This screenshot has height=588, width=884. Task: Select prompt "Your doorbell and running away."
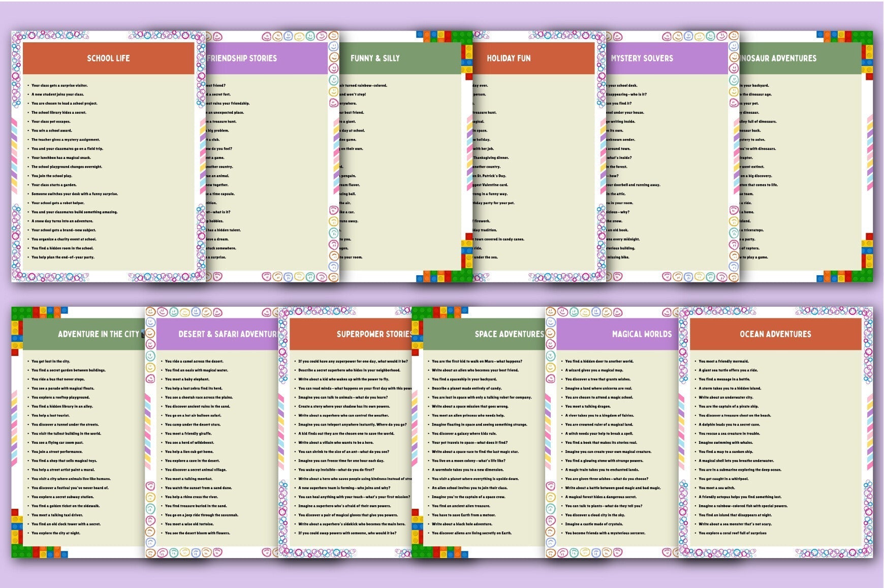(x=634, y=185)
